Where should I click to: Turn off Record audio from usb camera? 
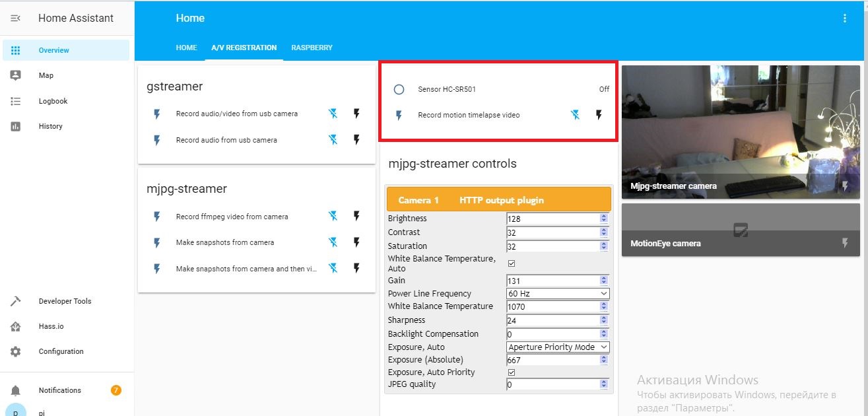[333, 140]
